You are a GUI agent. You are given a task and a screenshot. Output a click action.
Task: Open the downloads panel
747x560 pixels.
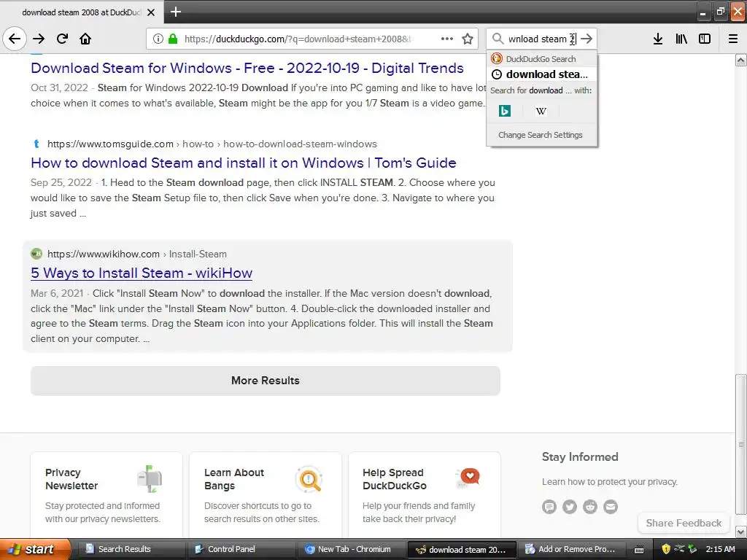658,39
